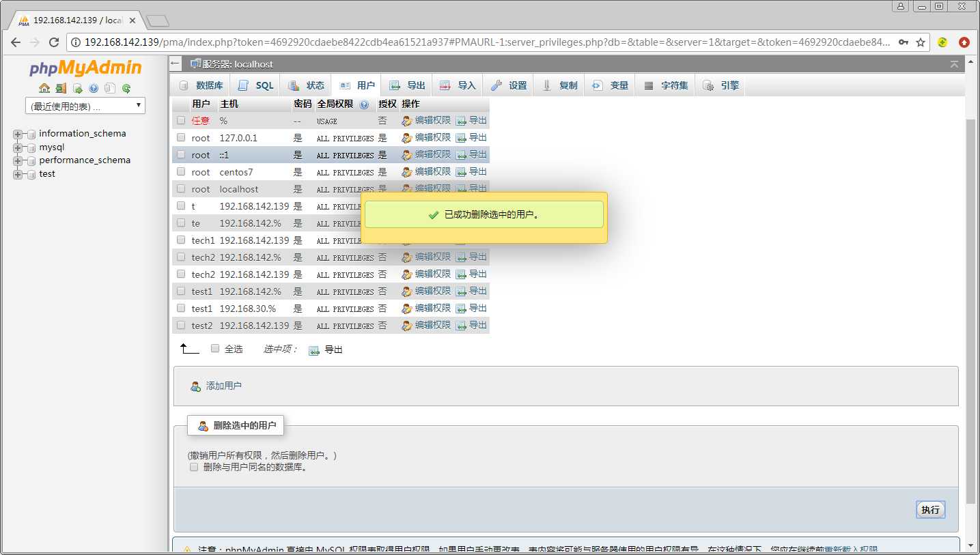Image resolution: width=980 pixels, height=555 pixels.
Task: Click the 服务器: localhost breadcrumb link
Action: coord(238,64)
